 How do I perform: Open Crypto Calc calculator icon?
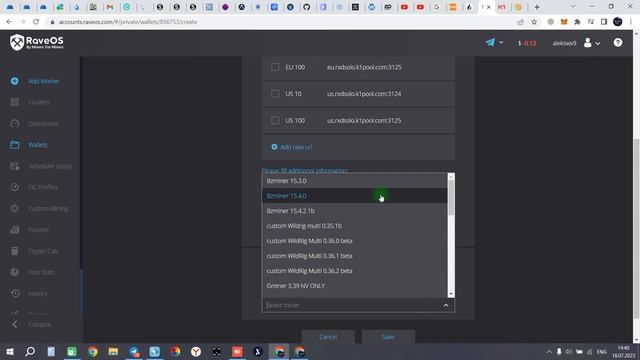[x=15, y=251]
